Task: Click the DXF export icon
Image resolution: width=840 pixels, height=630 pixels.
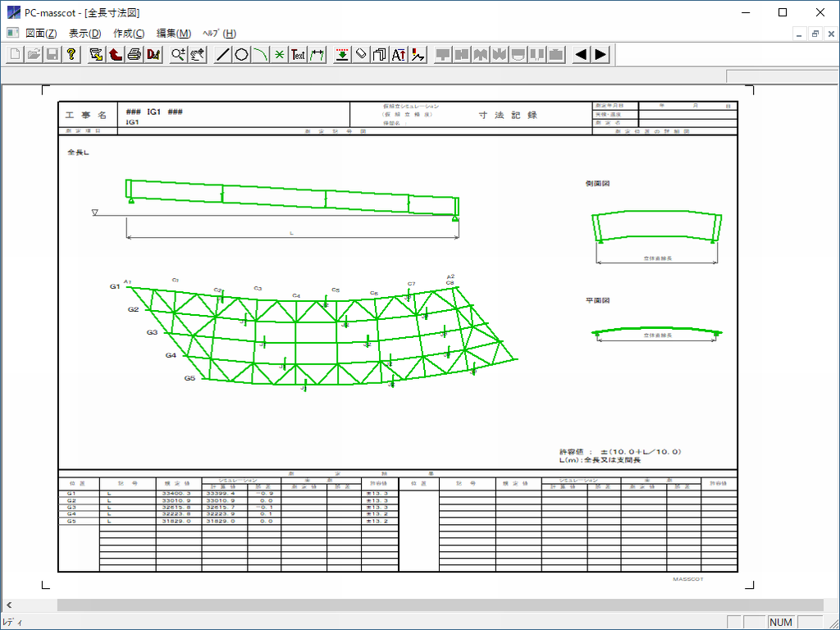Action: [153, 55]
